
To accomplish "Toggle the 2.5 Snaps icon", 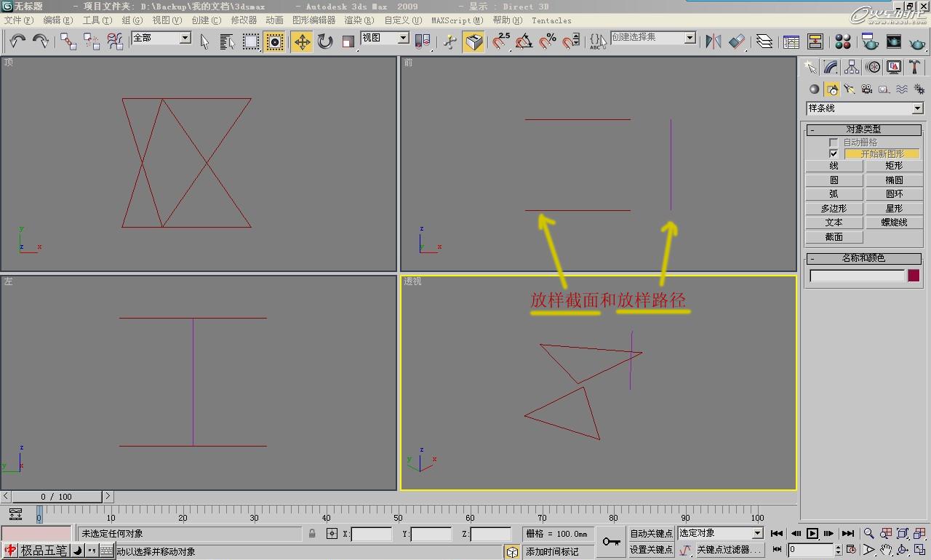I will [500, 41].
